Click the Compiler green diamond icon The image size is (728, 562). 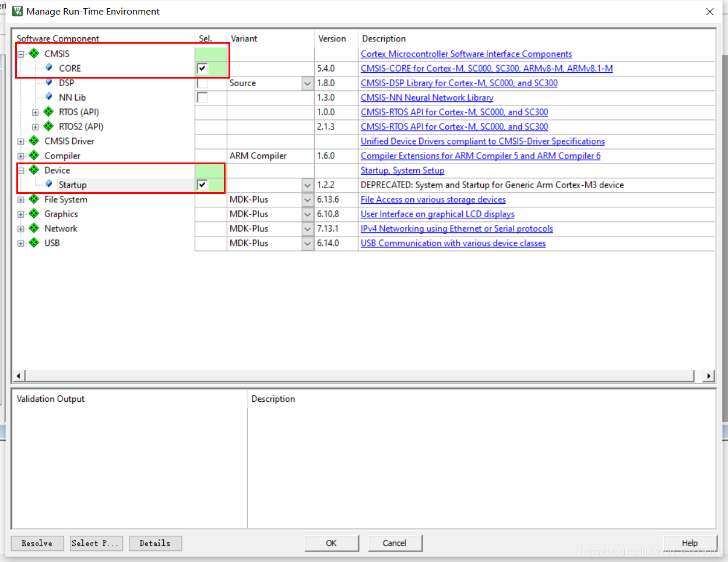[x=34, y=155]
